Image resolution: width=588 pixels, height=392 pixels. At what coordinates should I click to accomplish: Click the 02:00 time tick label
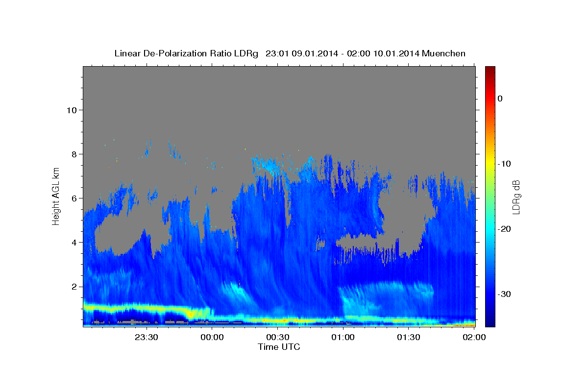474,337
